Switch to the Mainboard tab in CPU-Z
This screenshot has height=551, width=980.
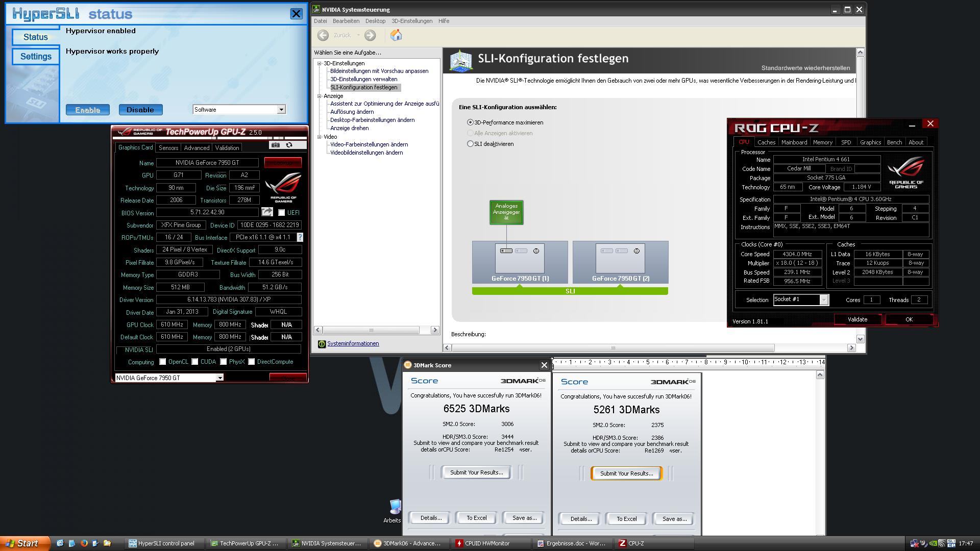click(x=794, y=142)
